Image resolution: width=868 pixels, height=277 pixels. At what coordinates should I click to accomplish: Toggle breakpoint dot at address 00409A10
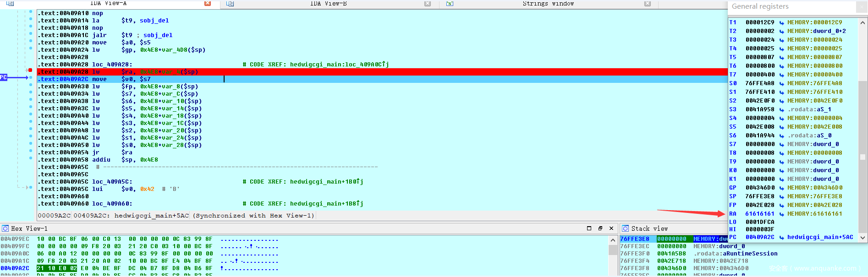31,11
